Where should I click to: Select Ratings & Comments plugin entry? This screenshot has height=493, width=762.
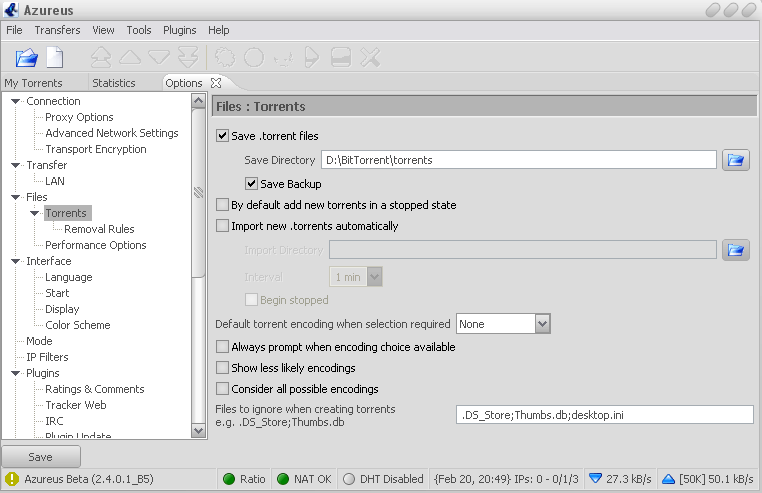tap(95, 389)
